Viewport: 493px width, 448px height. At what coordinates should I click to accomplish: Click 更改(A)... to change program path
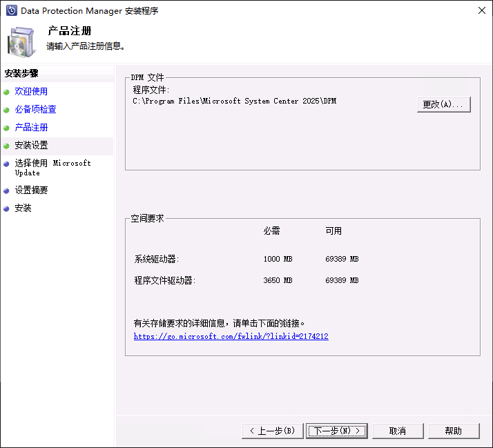444,104
